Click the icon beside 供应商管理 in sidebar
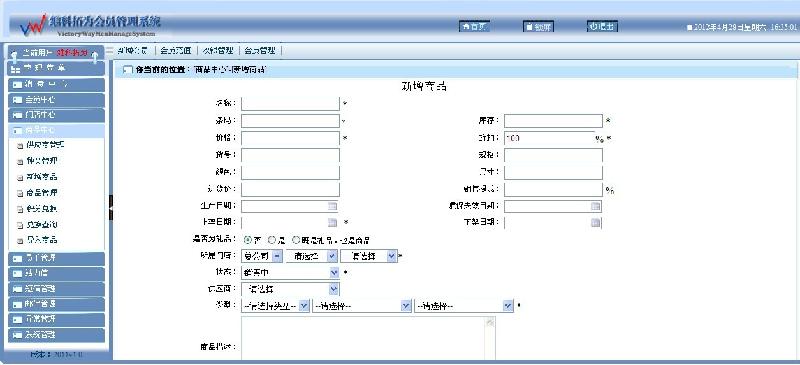 click(20, 145)
